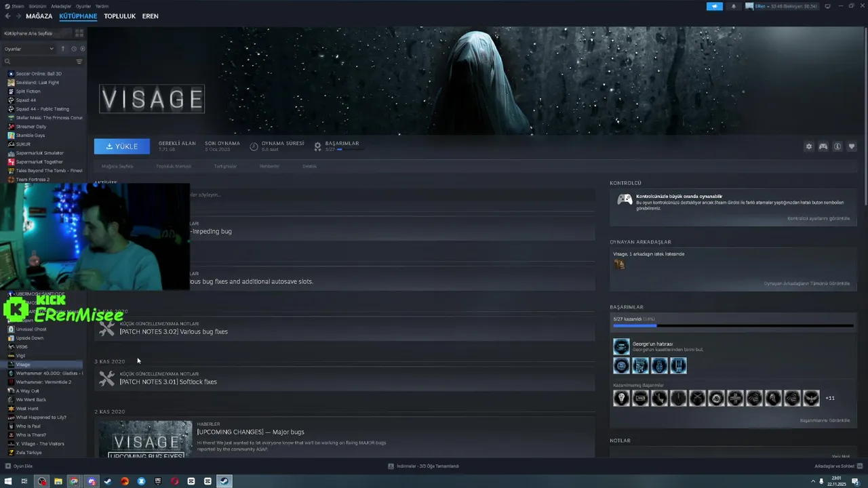Switch to the TOPLULUK tab
The width and height of the screenshot is (868, 488).
click(x=120, y=16)
